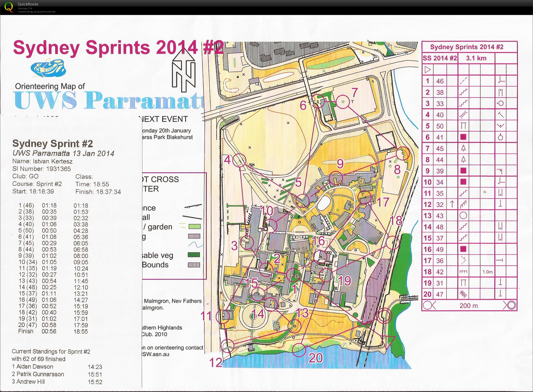
Task: Click standings entry 3 Andrew Hill
Action: [x=57, y=382]
